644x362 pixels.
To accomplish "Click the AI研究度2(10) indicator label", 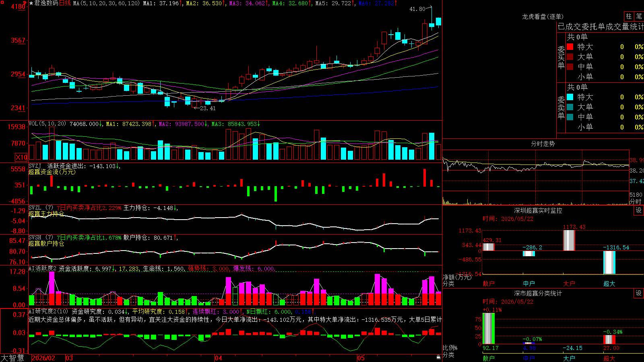I will [x=48, y=311].
